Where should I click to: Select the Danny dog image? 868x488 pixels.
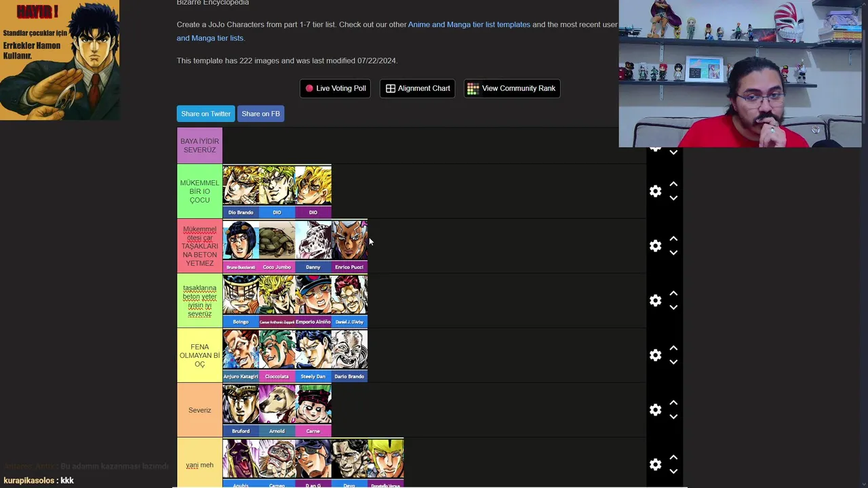[313, 246]
